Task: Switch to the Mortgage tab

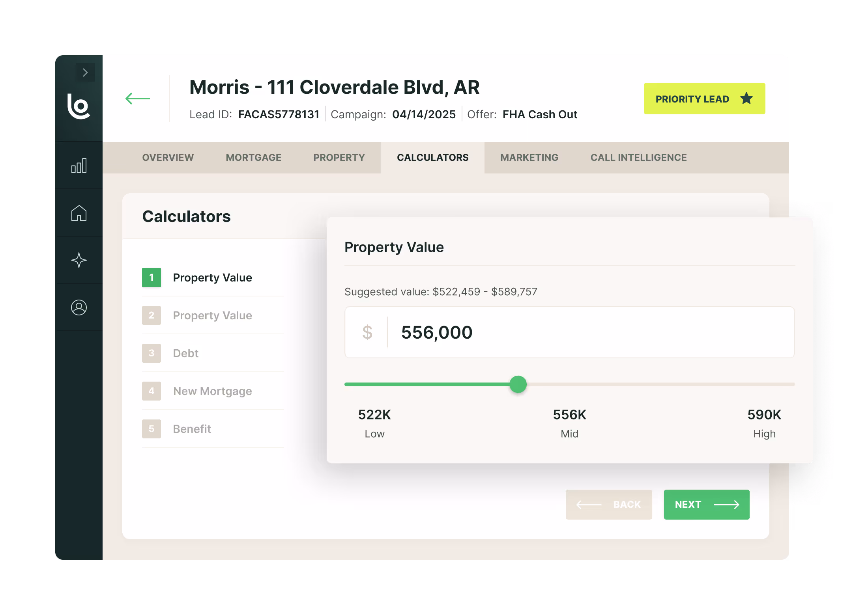Action: [x=253, y=158]
